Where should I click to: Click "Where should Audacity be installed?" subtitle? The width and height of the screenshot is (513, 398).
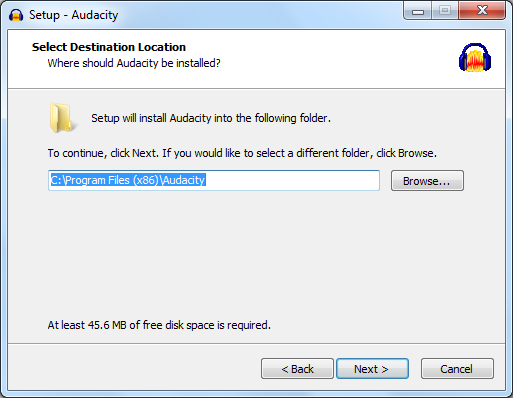coord(134,63)
